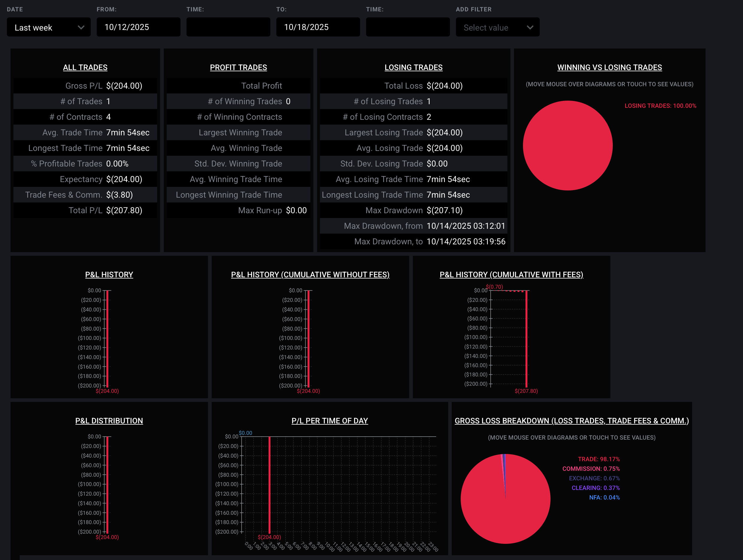Click the From date field 10/12/2025
The image size is (743, 560).
138,27
